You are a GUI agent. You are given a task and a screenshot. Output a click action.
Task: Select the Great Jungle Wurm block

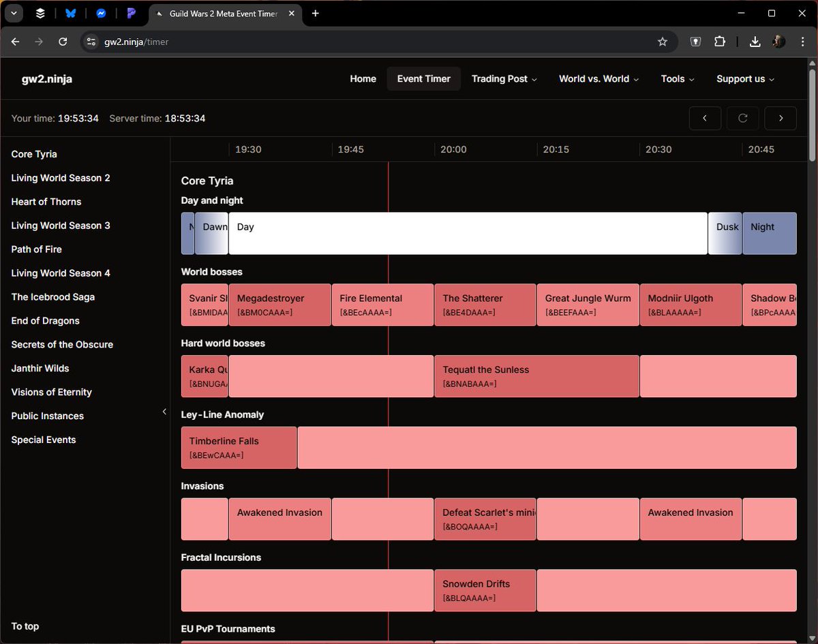(588, 305)
